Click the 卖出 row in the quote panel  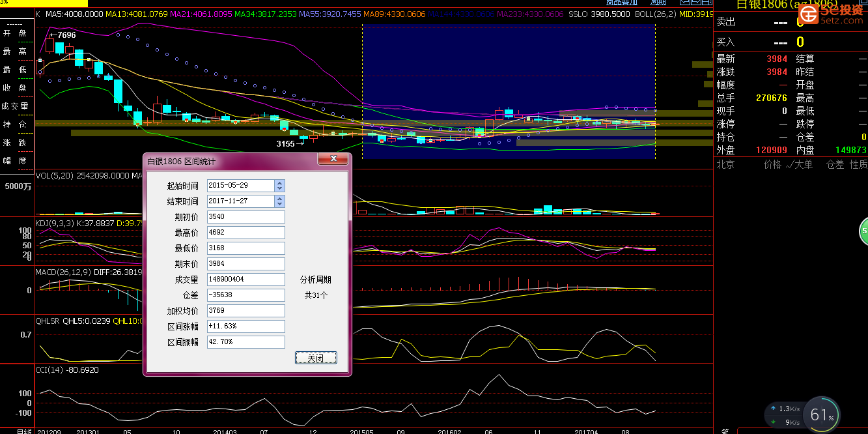tap(791, 22)
